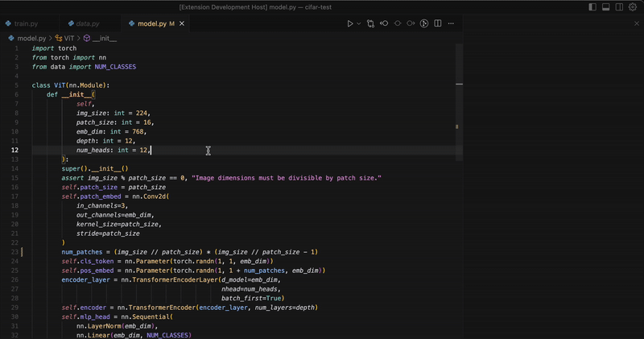Toggle the bottom panel layout
644x339 pixels.
(x=606, y=7)
